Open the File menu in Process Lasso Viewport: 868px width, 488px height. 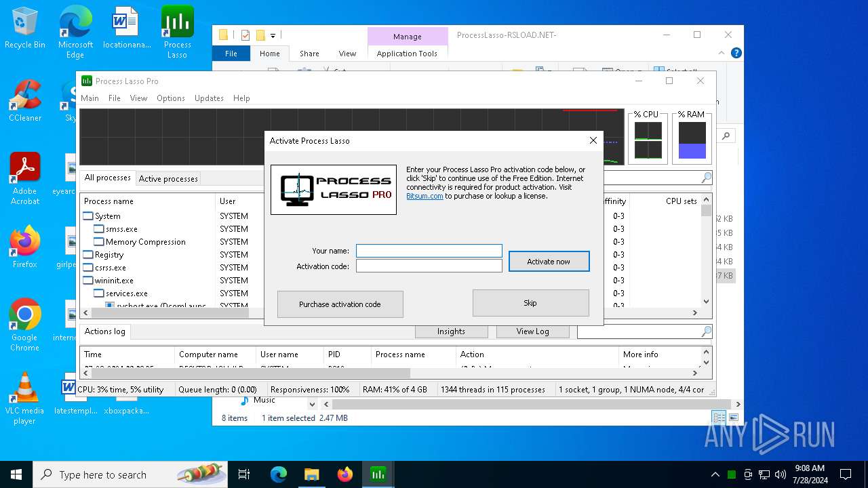(115, 98)
